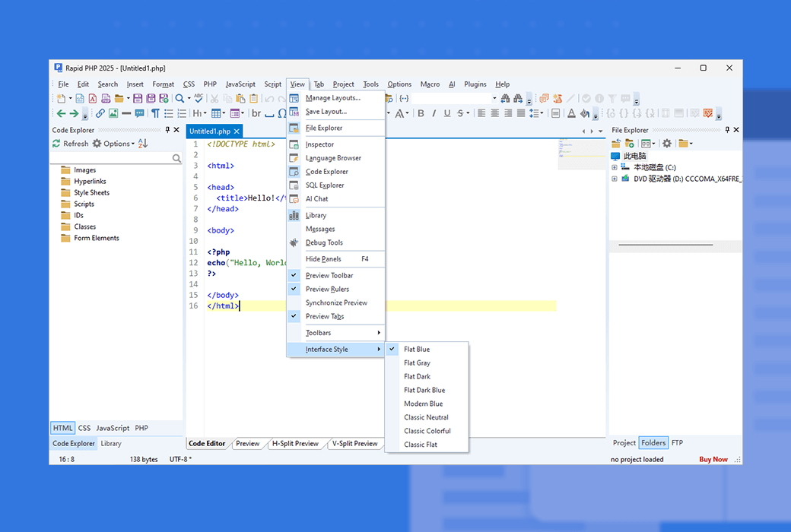This screenshot has width=791, height=532.
Task: Click the Save All icon
Action: pos(151,98)
